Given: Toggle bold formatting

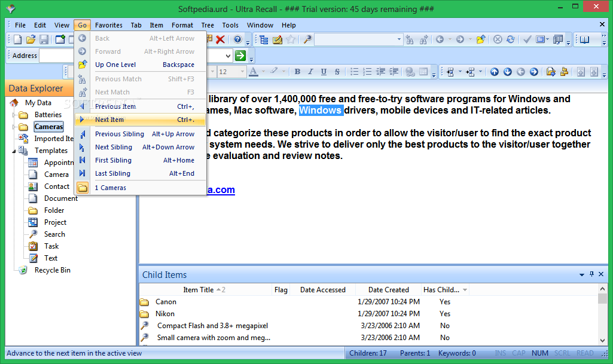Looking at the screenshot, I should pos(297,72).
